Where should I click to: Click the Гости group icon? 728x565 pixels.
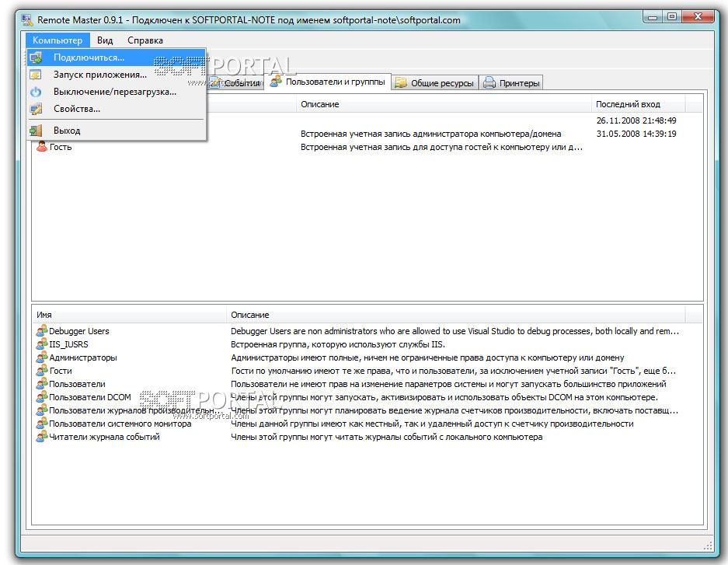pos(42,371)
